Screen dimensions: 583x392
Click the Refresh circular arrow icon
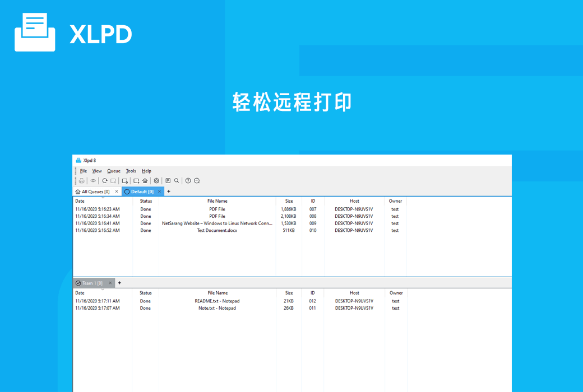pyautogui.click(x=105, y=180)
